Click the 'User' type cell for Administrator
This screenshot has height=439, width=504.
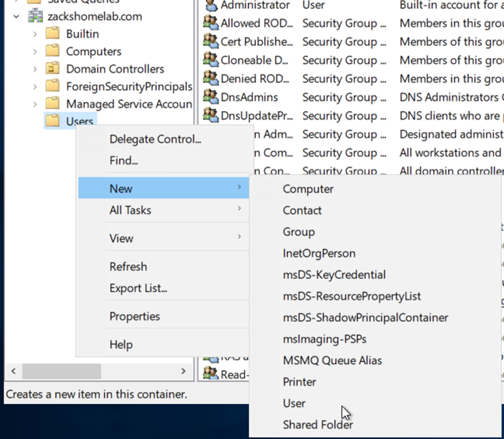click(x=314, y=5)
